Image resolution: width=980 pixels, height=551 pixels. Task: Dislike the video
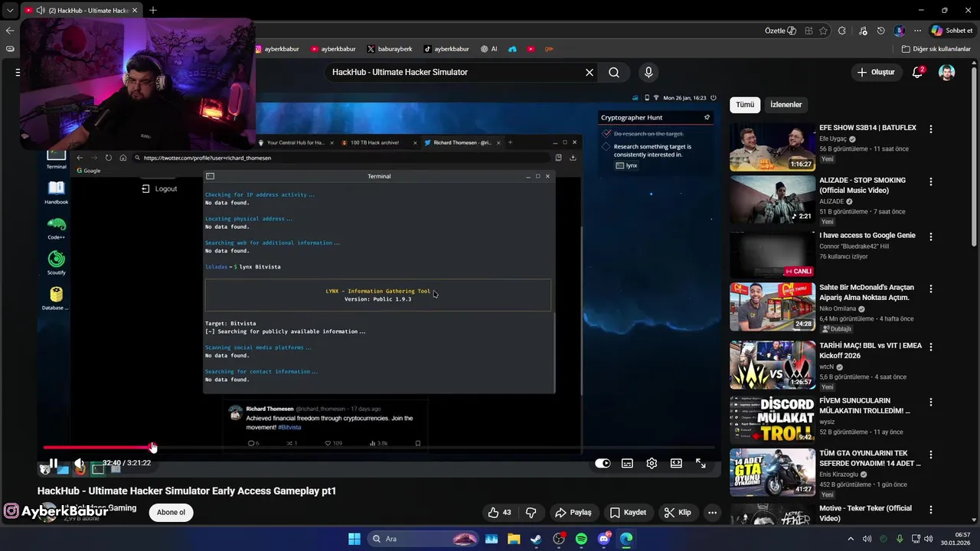(x=531, y=513)
